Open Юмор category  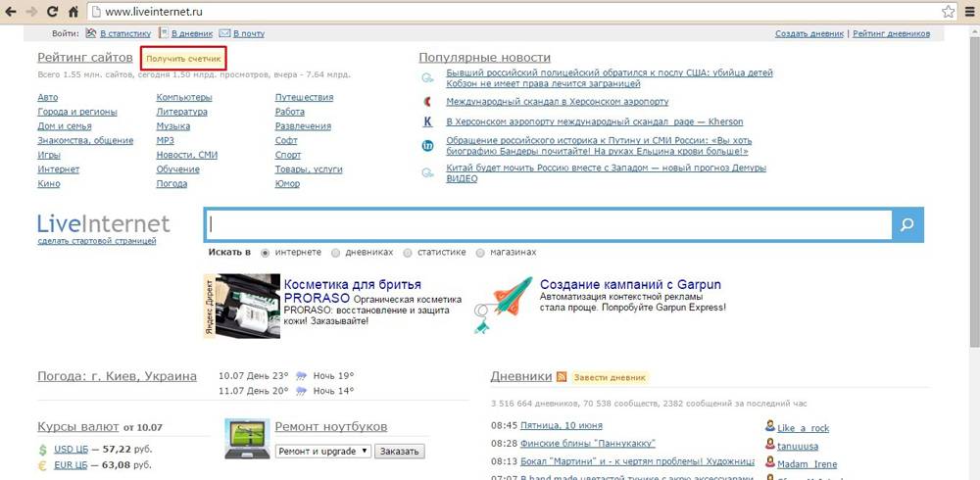(287, 184)
